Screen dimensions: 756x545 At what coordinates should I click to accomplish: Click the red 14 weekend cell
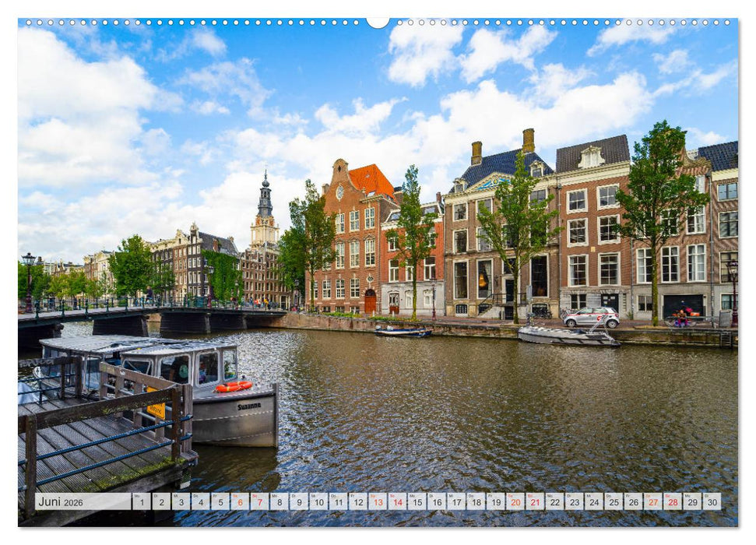coord(398,505)
